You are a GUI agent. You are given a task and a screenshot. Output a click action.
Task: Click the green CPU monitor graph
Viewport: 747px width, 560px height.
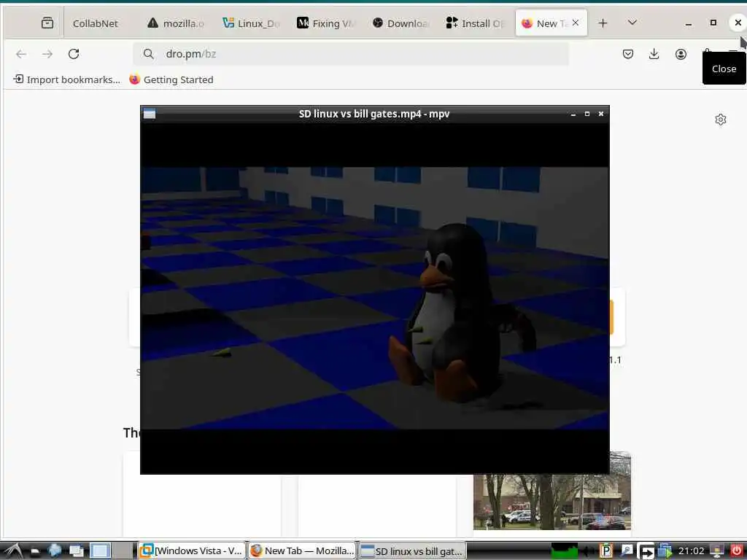coord(565,551)
